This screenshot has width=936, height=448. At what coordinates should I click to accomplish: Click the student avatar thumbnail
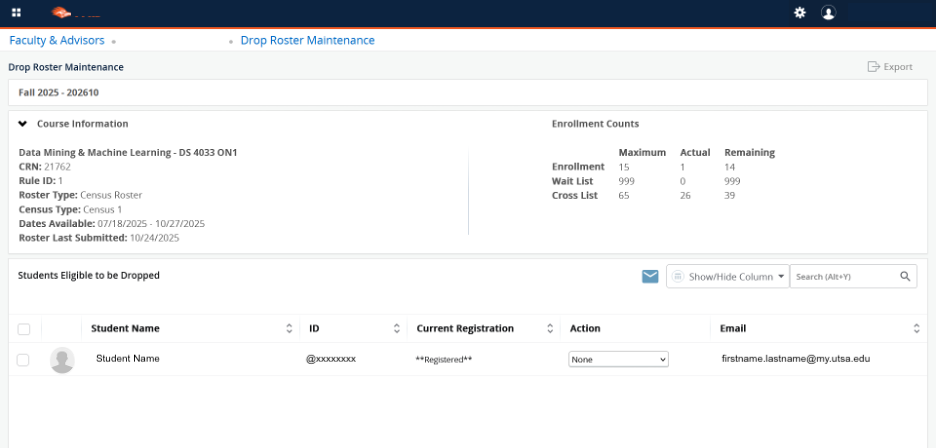pyautogui.click(x=62, y=360)
